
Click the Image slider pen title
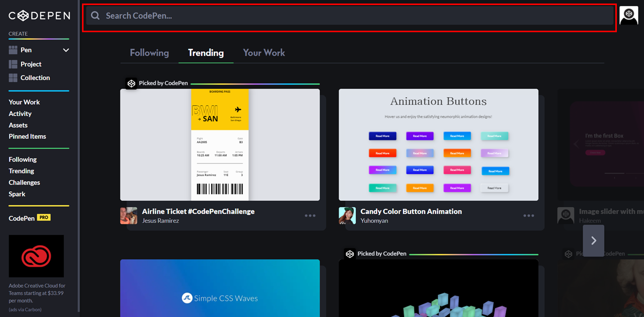611,211
